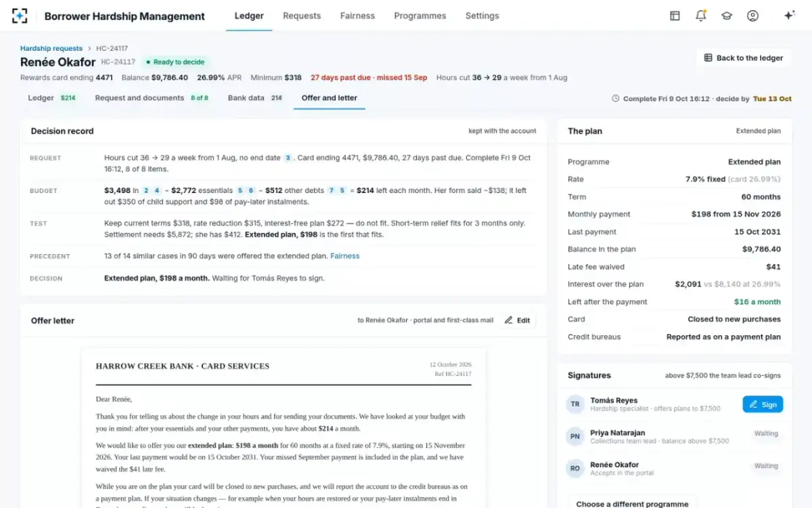Select the Offer and letter tab
The height and width of the screenshot is (508, 812).
(330, 98)
